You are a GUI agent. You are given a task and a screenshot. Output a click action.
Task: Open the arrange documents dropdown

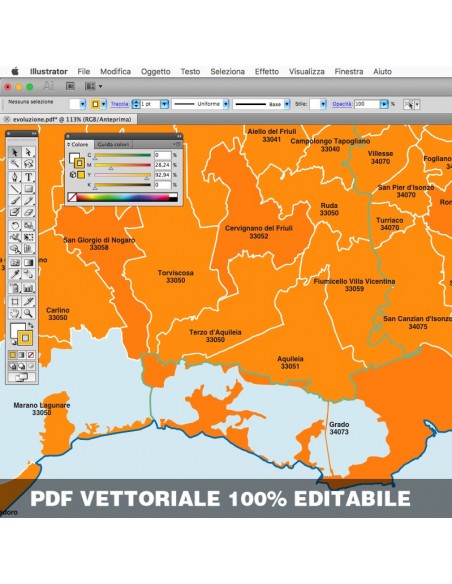(93, 86)
